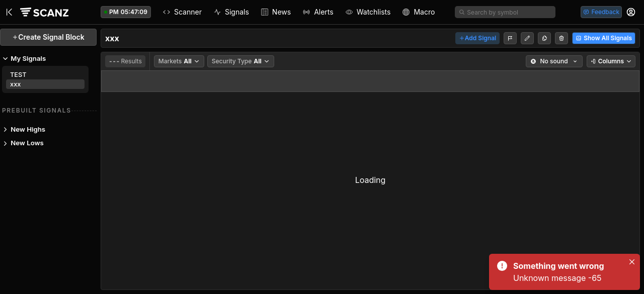
Task: Open the Watchlists page
Action: pyautogui.click(x=368, y=12)
